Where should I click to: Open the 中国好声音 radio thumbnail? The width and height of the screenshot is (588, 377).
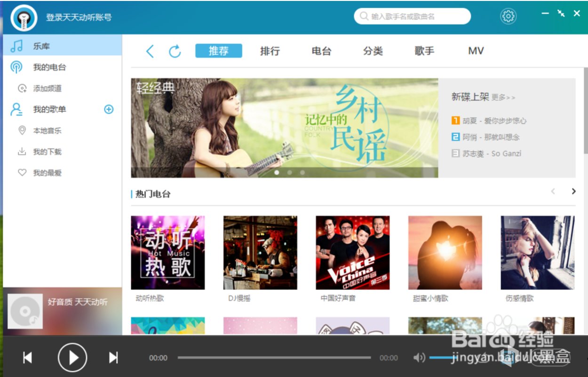click(353, 253)
